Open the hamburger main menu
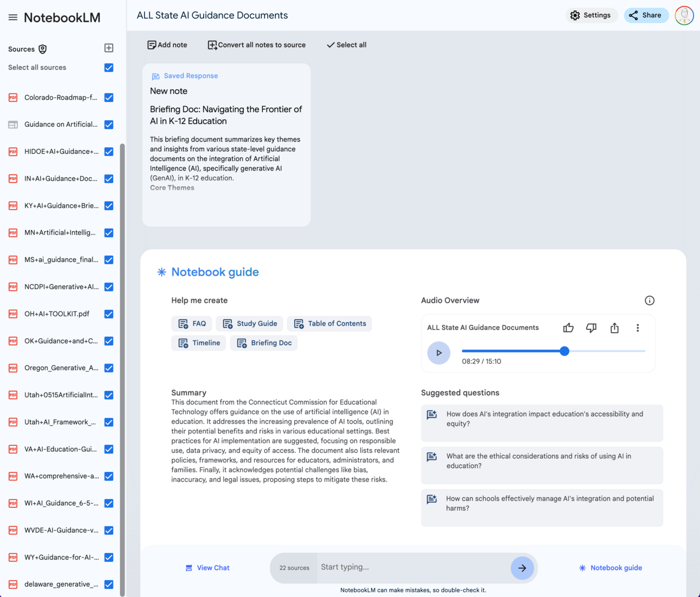 click(13, 17)
